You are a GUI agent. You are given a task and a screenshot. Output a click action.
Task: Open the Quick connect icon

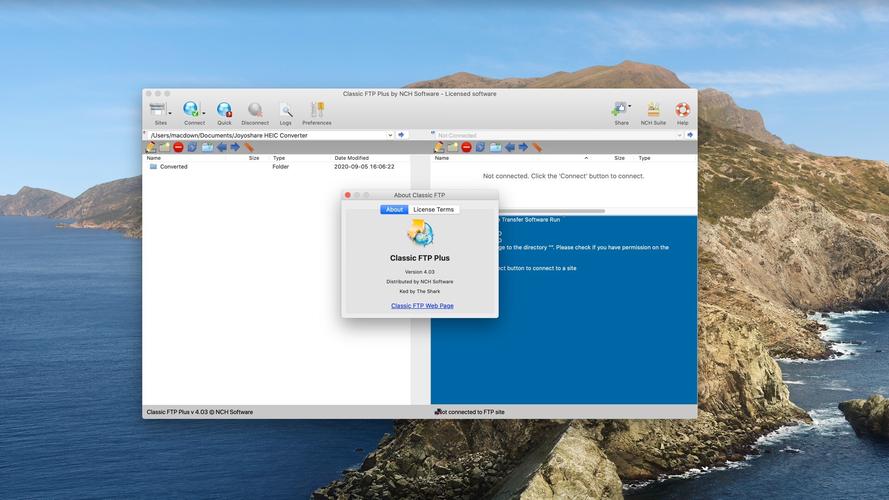click(x=224, y=109)
